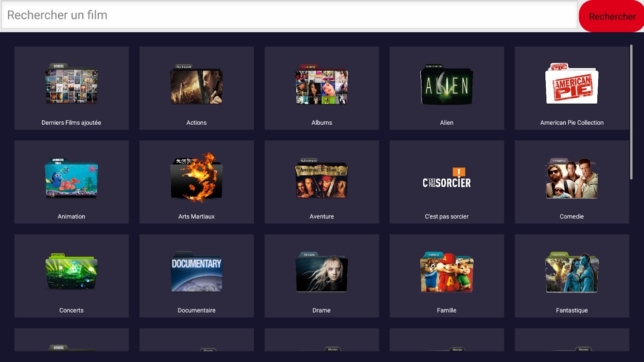Image resolution: width=644 pixels, height=362 pixels.
Task: Click the 'Comedie' category label
Action: [x=572, y=216]
